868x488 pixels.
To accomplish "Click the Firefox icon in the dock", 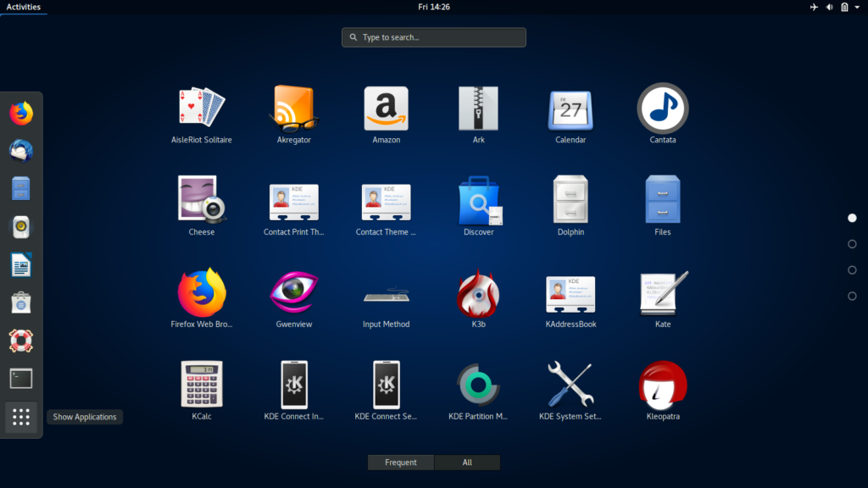I will coord(21,114).
